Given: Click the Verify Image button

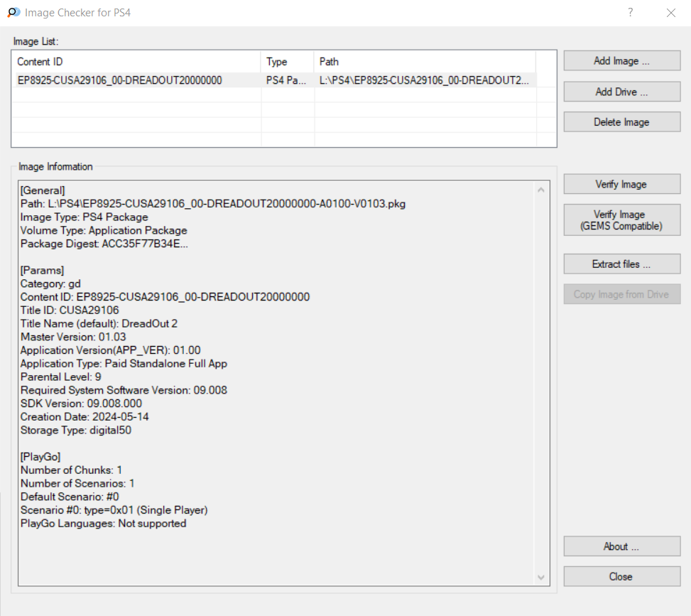Looking at the screenshot, I should [622, 184].
